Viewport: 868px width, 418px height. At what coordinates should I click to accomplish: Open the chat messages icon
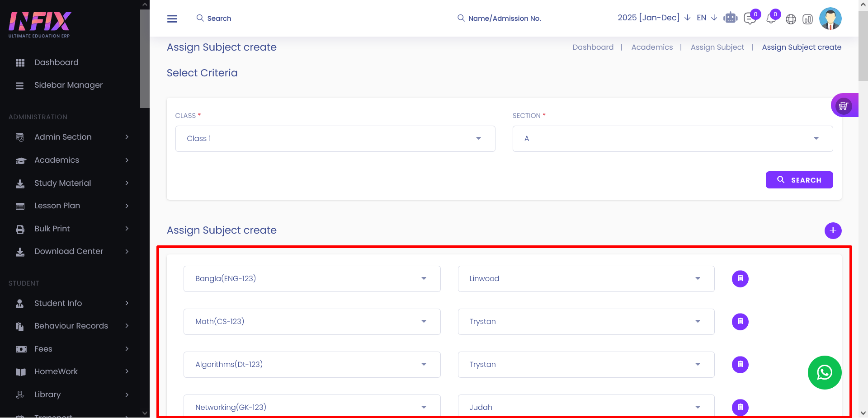[x=750, y=19]
